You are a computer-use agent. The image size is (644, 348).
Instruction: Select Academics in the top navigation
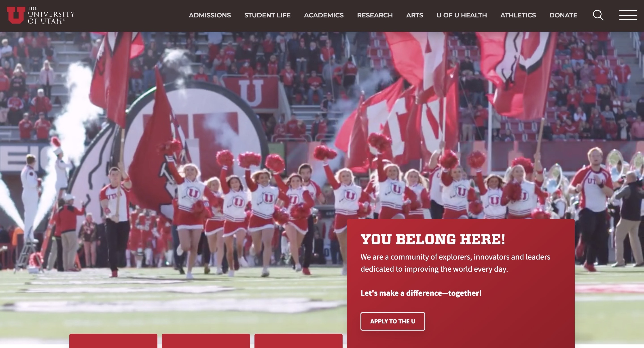tap(324, 15)
